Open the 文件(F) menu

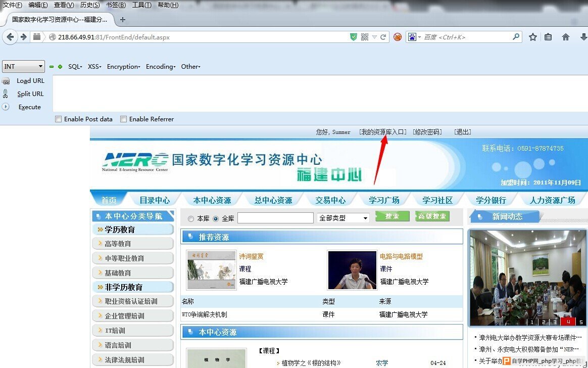pos(12,5)
